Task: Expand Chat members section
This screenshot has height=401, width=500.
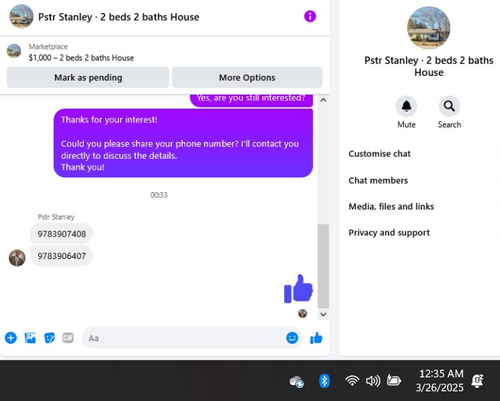Action: (x=378, y=180)
